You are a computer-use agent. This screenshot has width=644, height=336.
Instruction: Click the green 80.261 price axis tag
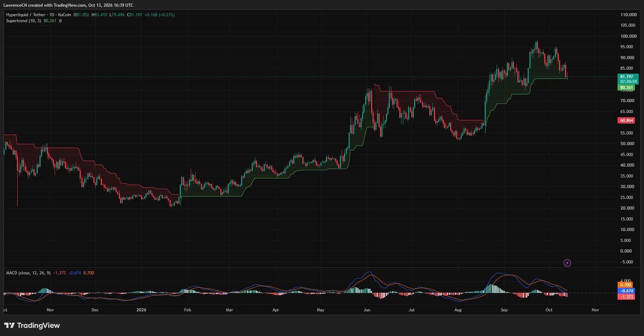pos(626,88)
